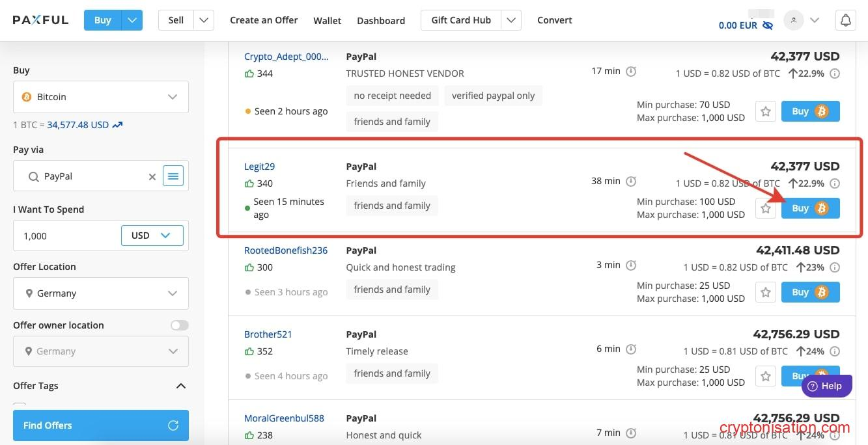
Task: Open the Paxful logo
Action: pos(40,20)
